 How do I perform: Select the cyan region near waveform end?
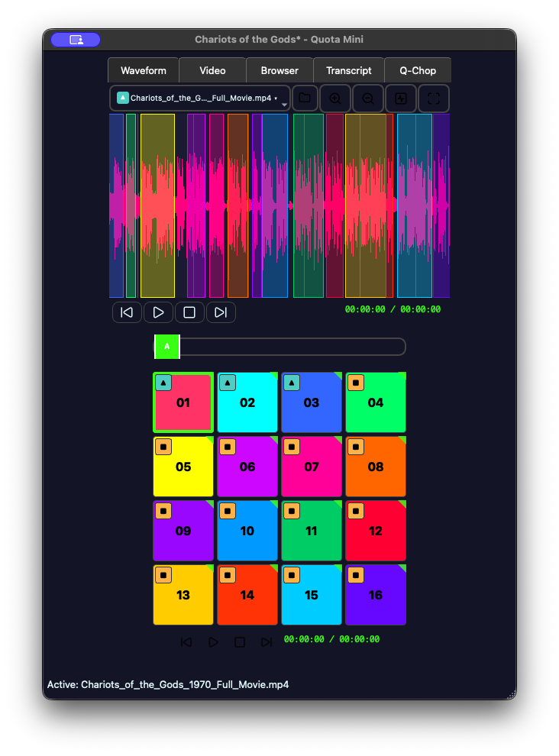click(415, 206)
